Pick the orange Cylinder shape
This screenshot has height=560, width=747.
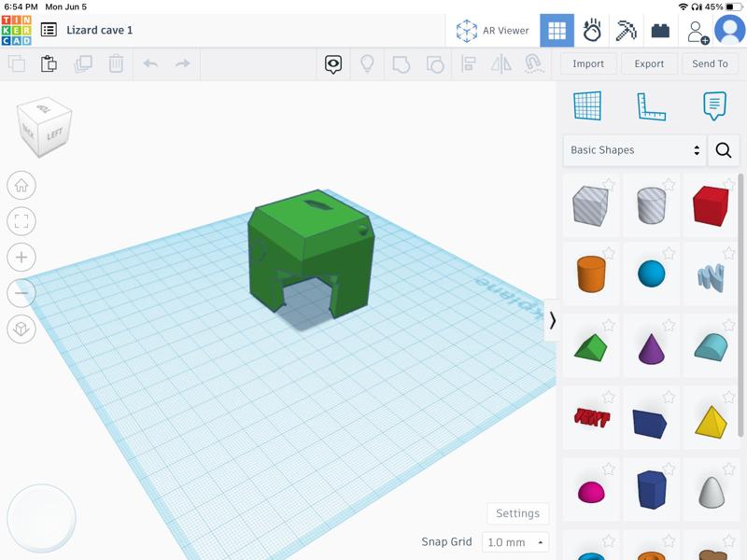pyautogui.click(x=591, y=273)
